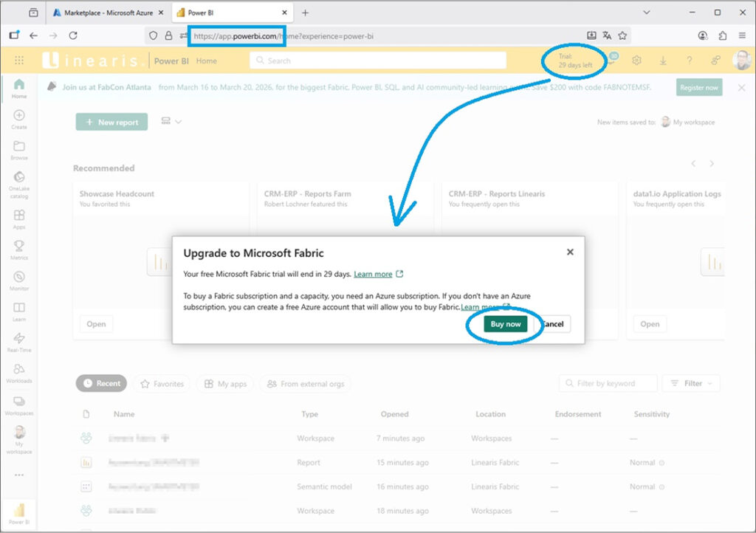Sort the list by the Opened column header
Viewport: 756px width, 533px height.
click(x=394, y=414)
